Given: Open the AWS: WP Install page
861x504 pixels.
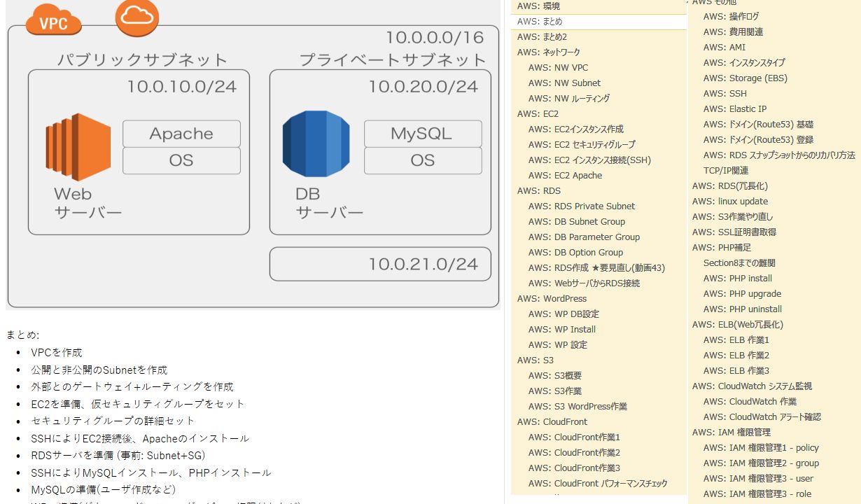Looking at the screenshot, I should pyautogui.click(x=561, y=330).
